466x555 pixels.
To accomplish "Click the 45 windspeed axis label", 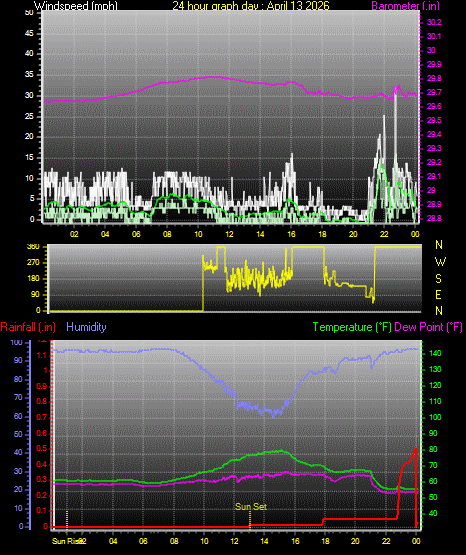I will pyautogui.click(x=30, y=34).
